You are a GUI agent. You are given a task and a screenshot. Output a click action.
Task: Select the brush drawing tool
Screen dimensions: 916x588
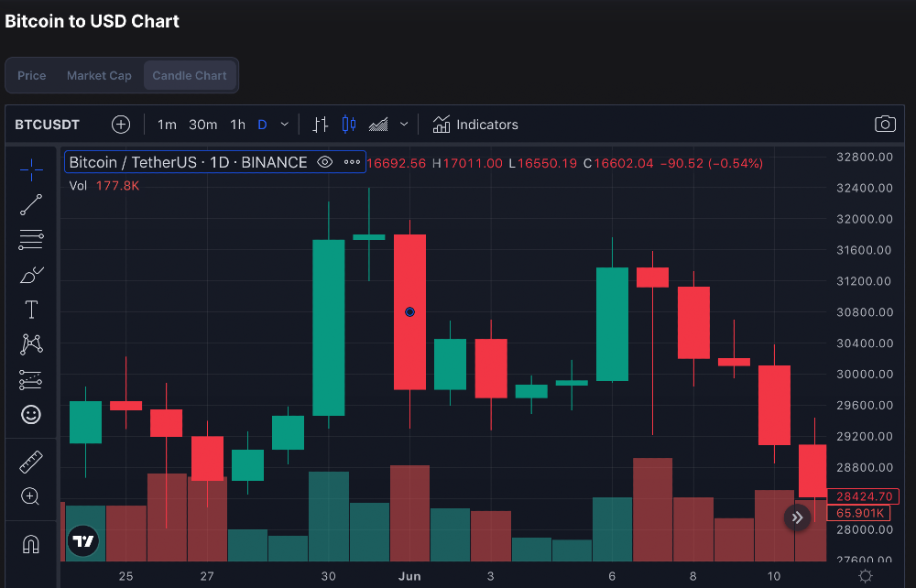click(x=31, y=275)
